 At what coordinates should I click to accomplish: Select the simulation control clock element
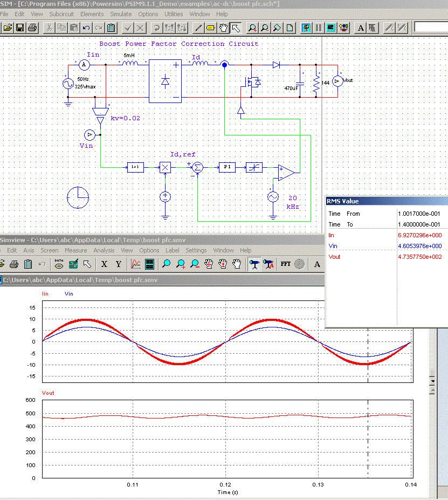click(x=78, y=197)
